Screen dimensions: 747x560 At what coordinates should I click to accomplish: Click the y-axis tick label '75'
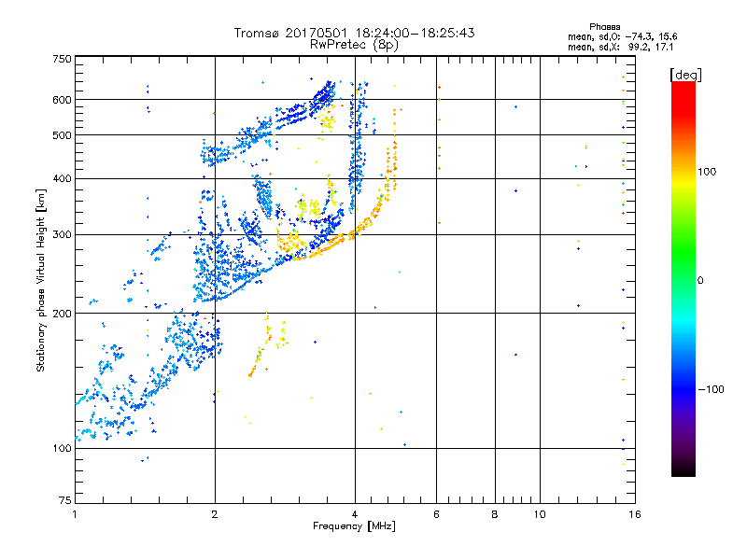pos(65,500)
